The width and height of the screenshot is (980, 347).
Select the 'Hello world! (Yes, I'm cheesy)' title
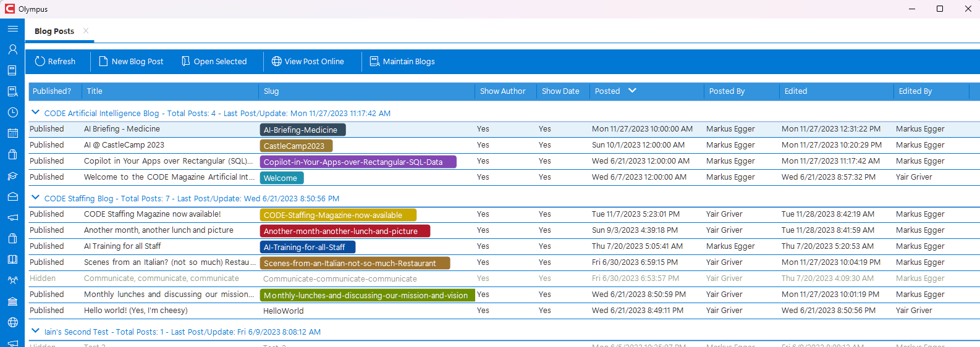(135, 310)
